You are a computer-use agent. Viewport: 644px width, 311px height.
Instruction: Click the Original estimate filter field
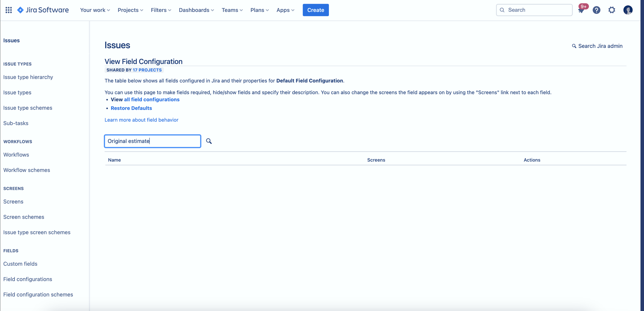152,141
